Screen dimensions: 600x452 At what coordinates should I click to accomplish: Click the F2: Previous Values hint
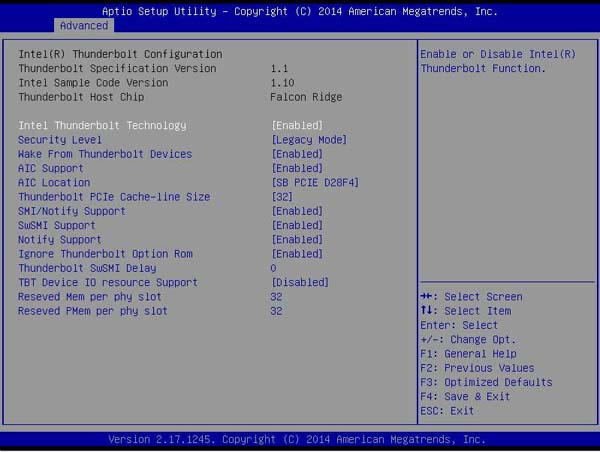[477, 368]
